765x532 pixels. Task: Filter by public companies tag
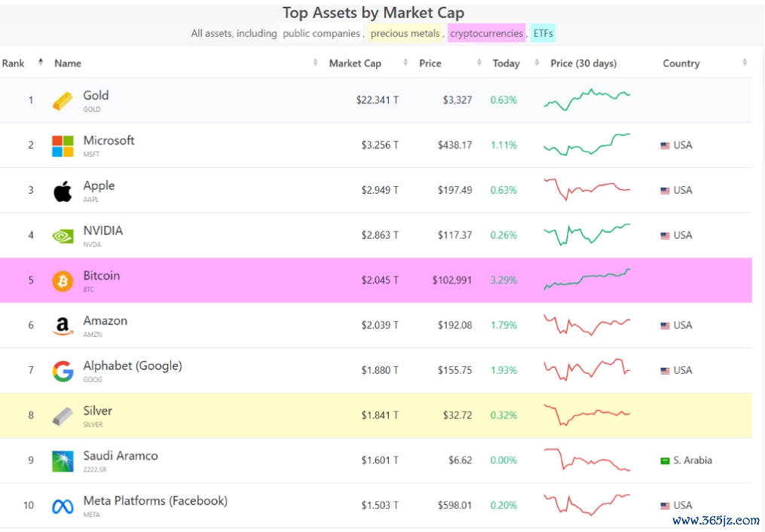tap(321, 33)
